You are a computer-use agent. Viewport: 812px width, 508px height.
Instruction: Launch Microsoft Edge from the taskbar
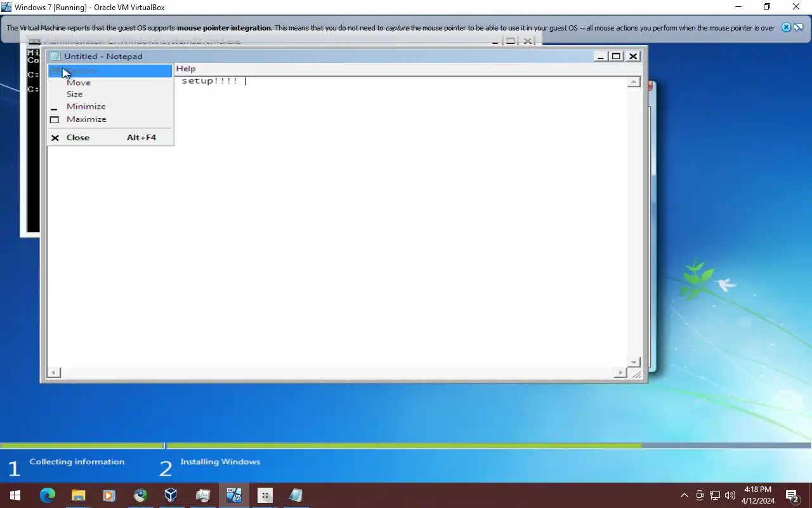point(47,495)
